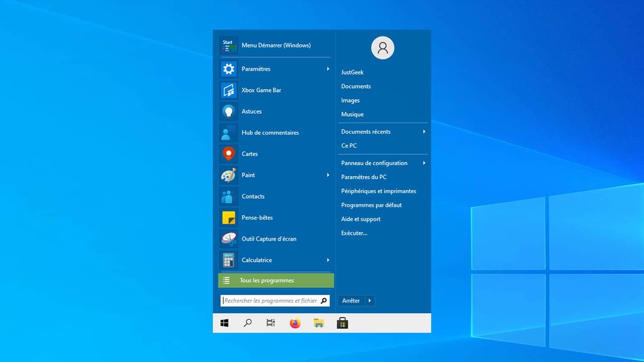Screen dimensions: 644x362
Task: Click the Pense-bêtes sticky note icon
Action: [x=228, y=218]
